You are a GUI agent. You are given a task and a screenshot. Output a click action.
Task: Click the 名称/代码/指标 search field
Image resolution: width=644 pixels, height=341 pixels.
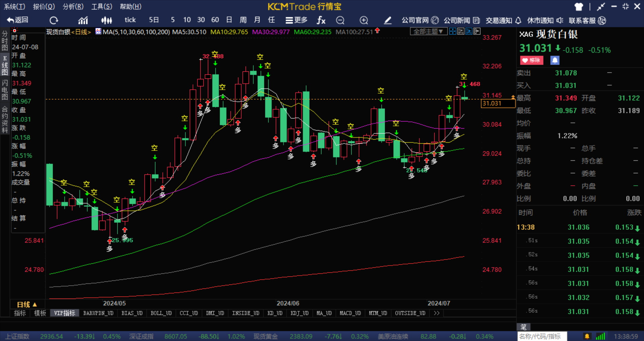(542, 336)
